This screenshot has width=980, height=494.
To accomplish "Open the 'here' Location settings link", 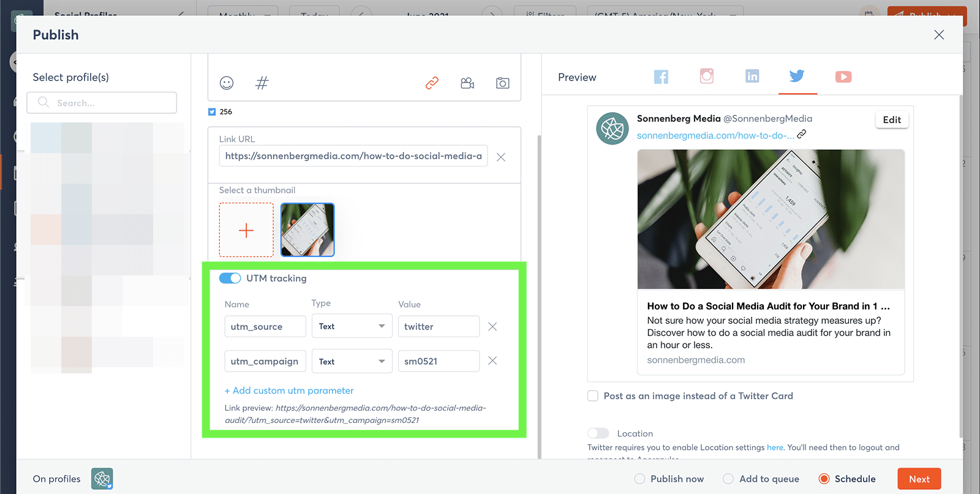I will pos(775,447).
